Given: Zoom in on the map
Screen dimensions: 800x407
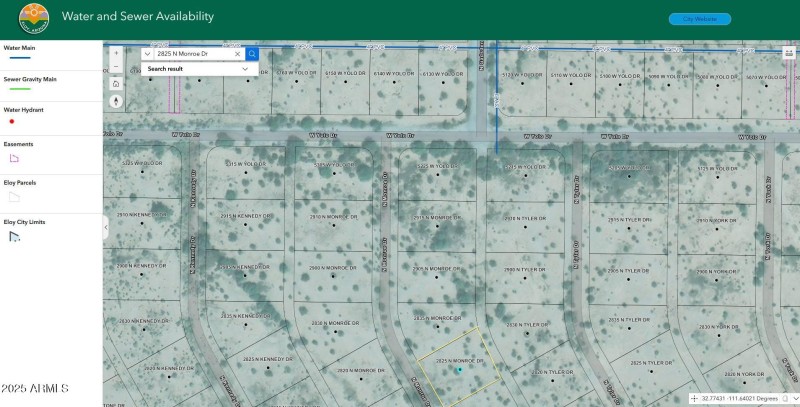Looking at the screenshot, I should pos(117,53).
